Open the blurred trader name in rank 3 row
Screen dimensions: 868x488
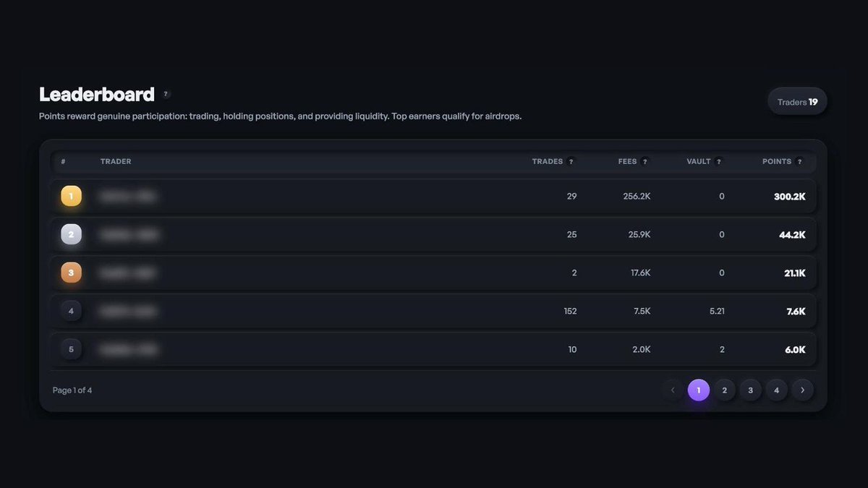coord(129,273)
